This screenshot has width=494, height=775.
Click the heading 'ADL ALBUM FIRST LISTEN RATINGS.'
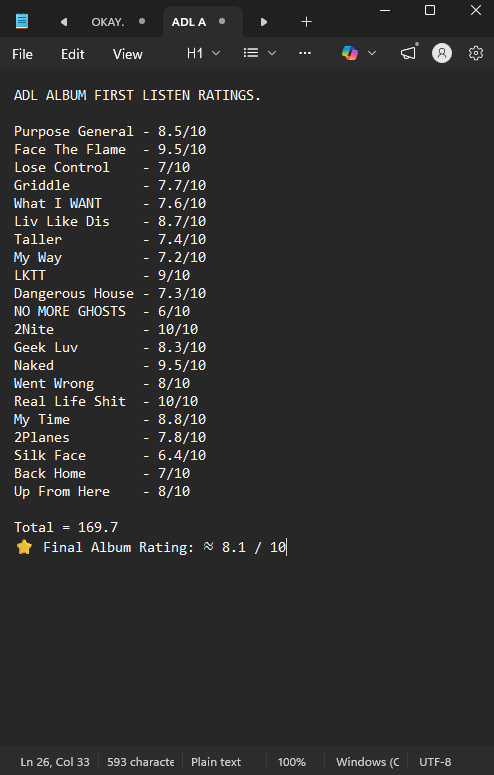[137, 95]
